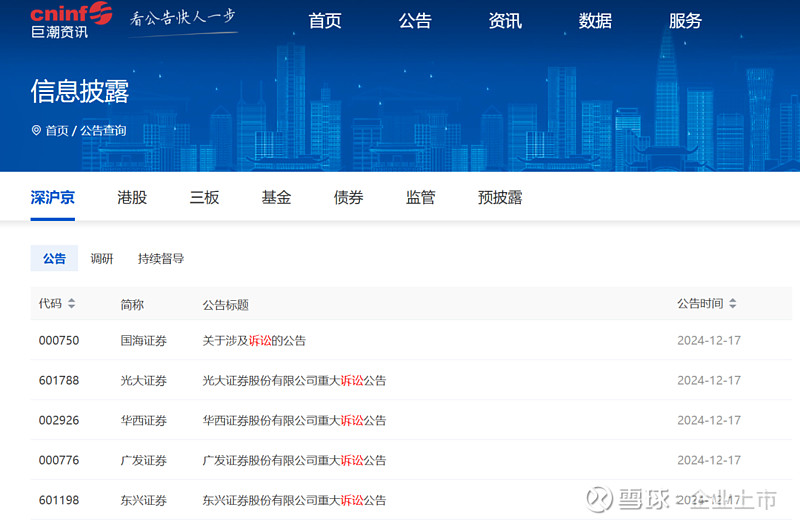Click the 简称 column header
800x524 pixels.
point(132,305)
